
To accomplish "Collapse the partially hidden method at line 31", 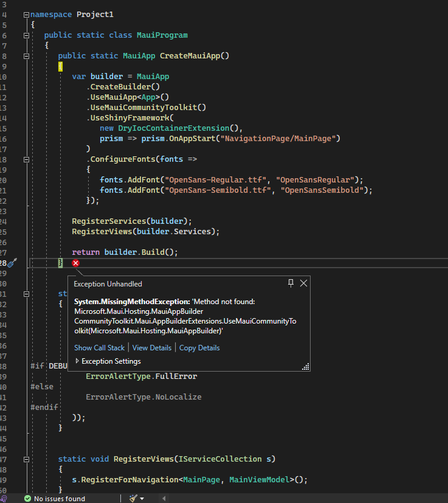I will coord(26,294).
